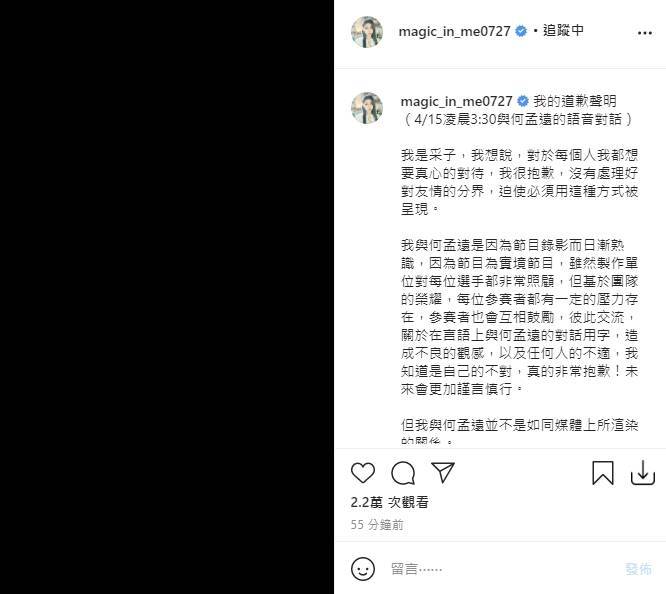Open magic_in_me0727 username in the caption
Viewport: 666px width, 594px height.
click(x=456, y=102)
